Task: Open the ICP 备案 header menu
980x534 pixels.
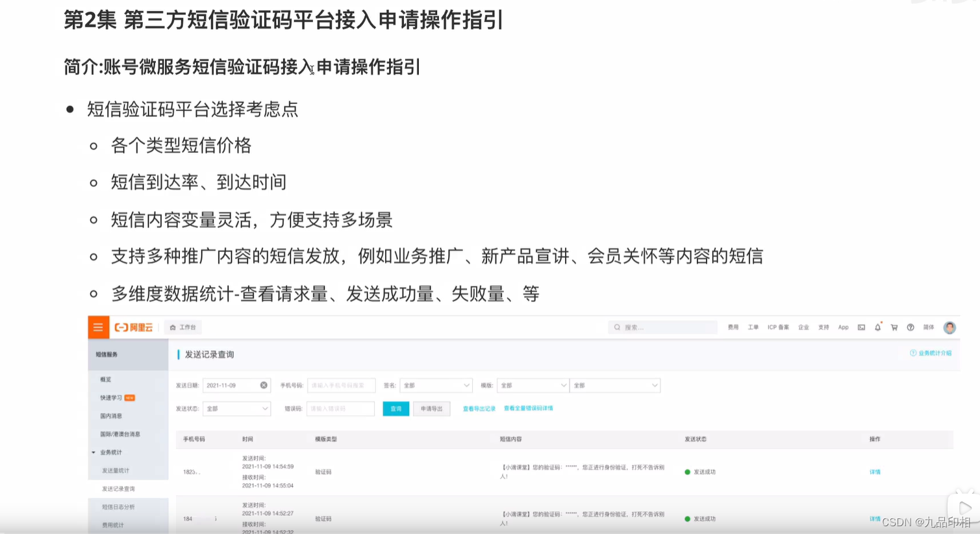Action: (778, 327)
